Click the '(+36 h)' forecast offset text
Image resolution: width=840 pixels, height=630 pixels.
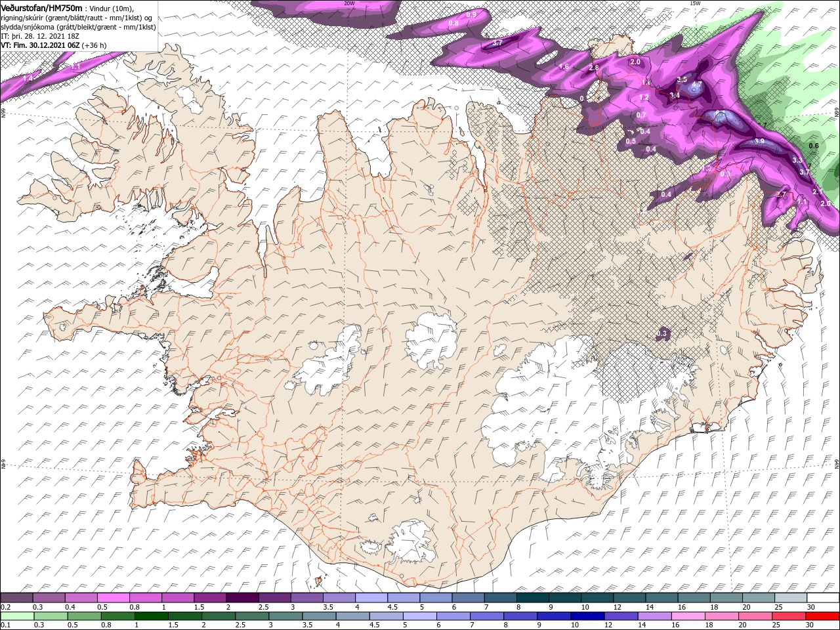[94, 45]
